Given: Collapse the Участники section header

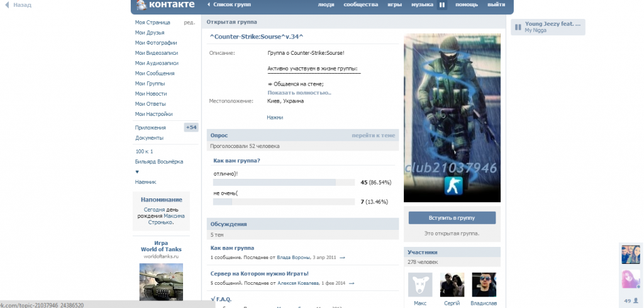Looking at the screenshot, I should [x=452, y=252].
